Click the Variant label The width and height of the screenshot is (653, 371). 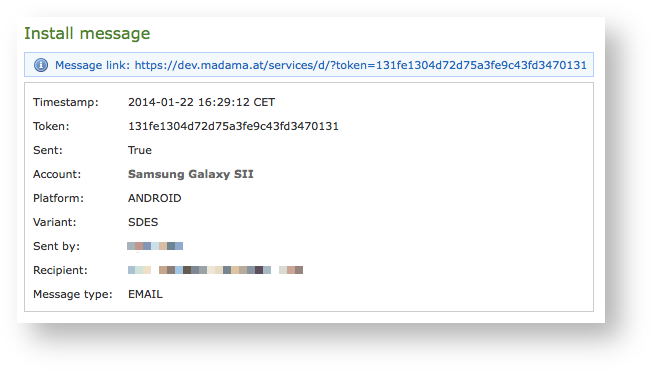point(55,222)
